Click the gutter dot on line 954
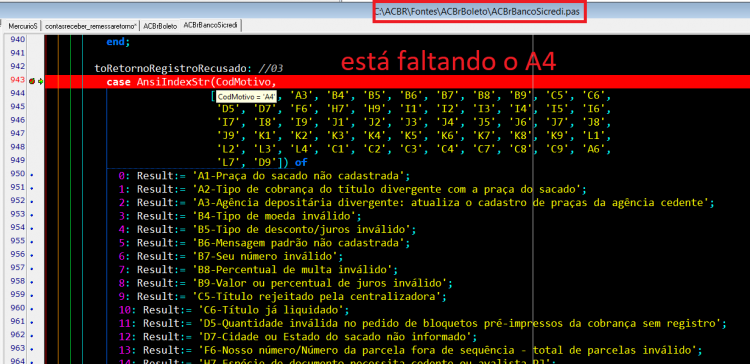750x364 pixels. (32, 228)
